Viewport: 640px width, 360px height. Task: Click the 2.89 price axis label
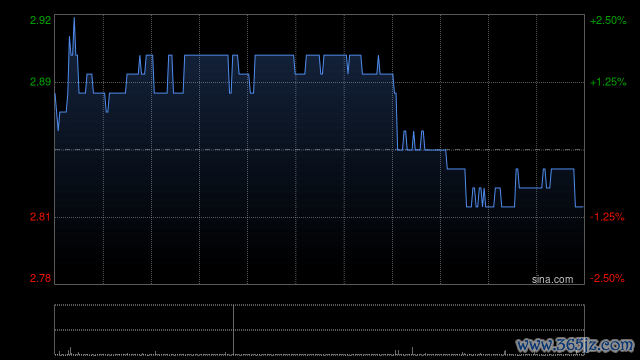40,82
